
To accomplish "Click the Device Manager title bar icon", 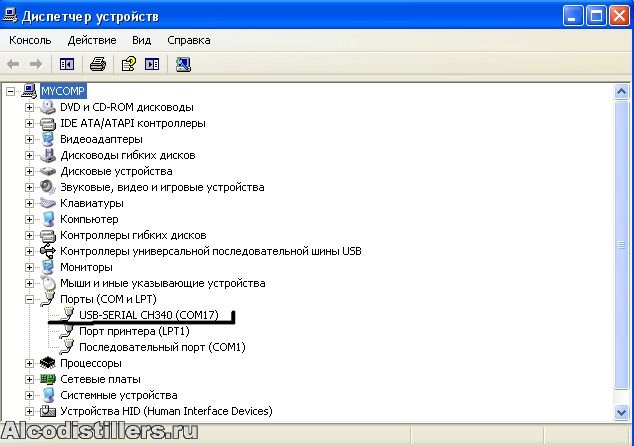I will 10,15.
